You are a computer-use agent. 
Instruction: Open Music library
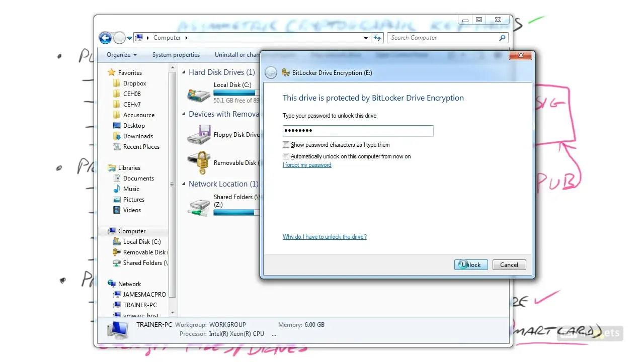(131, 189)
